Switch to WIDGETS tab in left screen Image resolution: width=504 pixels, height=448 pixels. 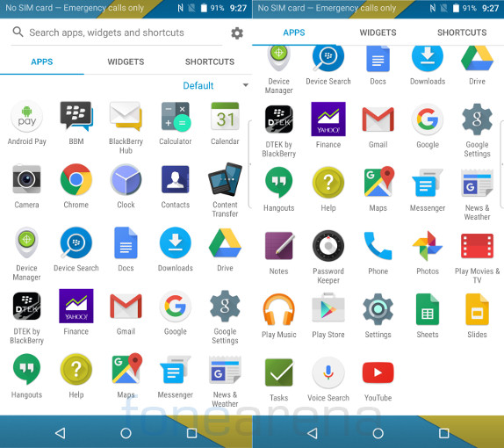click(126, 61)
